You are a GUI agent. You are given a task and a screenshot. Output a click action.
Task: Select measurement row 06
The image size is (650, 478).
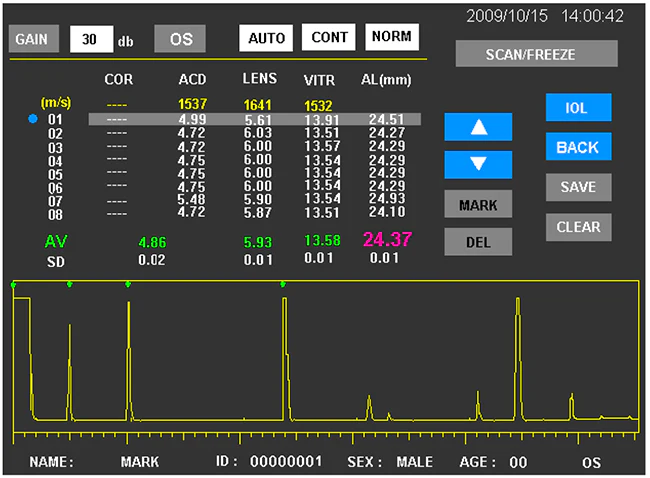coord(226,187)
